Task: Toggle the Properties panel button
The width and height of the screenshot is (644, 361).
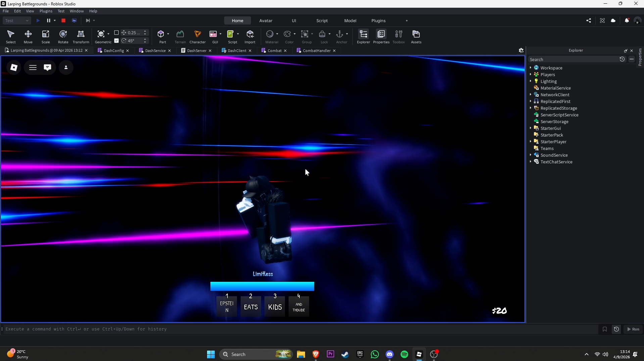Action: [x=381, y=37]
